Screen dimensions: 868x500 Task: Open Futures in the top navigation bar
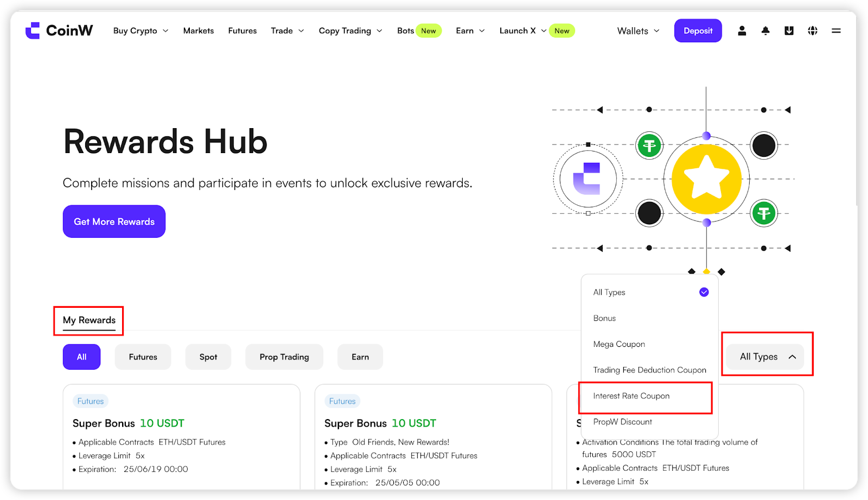click(242, 31)
